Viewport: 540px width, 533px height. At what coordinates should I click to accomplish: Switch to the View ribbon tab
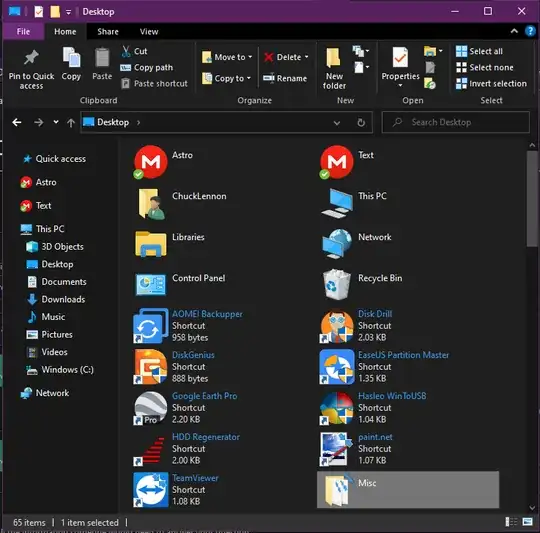point(149,32)
